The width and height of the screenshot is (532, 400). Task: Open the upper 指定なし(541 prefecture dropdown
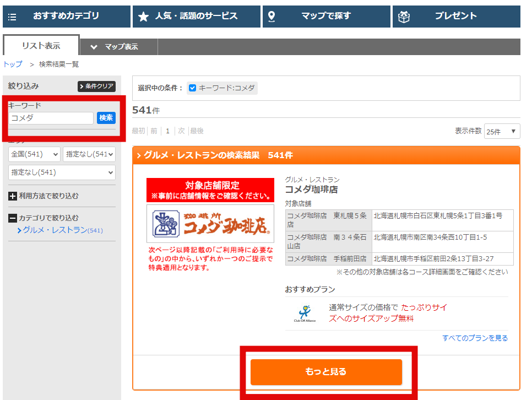click(89, 154)
